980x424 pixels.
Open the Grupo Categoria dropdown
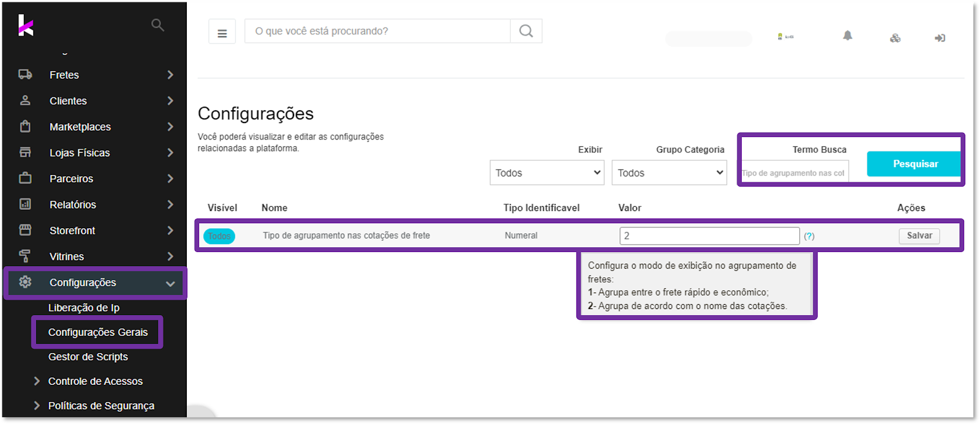(x=669, y=173)
